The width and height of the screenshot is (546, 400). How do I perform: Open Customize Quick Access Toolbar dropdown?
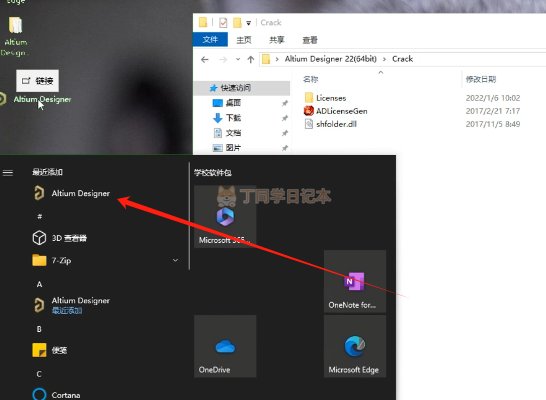click(249, 23)
